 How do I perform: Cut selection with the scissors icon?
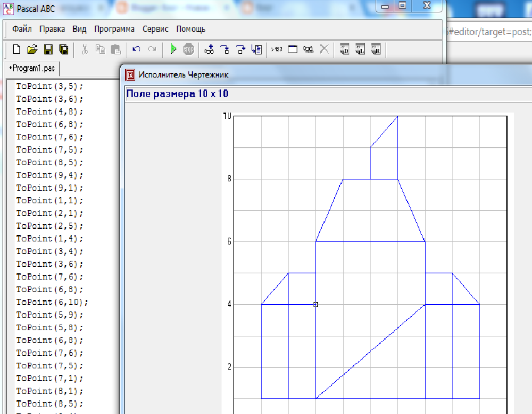pos(84,49)
